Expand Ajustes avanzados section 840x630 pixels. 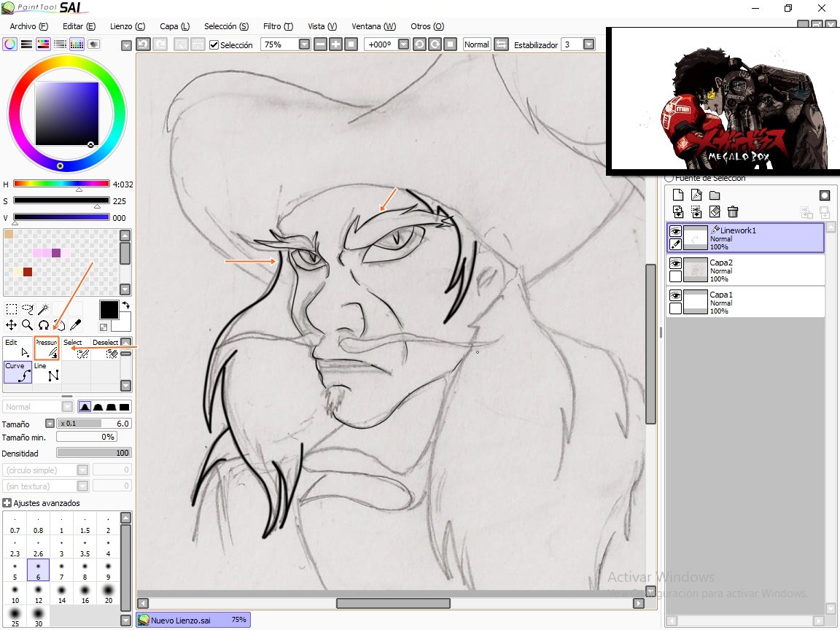click(7, 502)
